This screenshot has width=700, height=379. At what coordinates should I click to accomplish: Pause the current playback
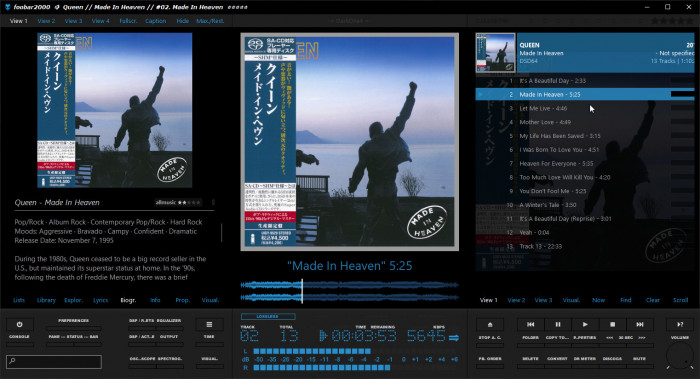[x=558, y=325]
